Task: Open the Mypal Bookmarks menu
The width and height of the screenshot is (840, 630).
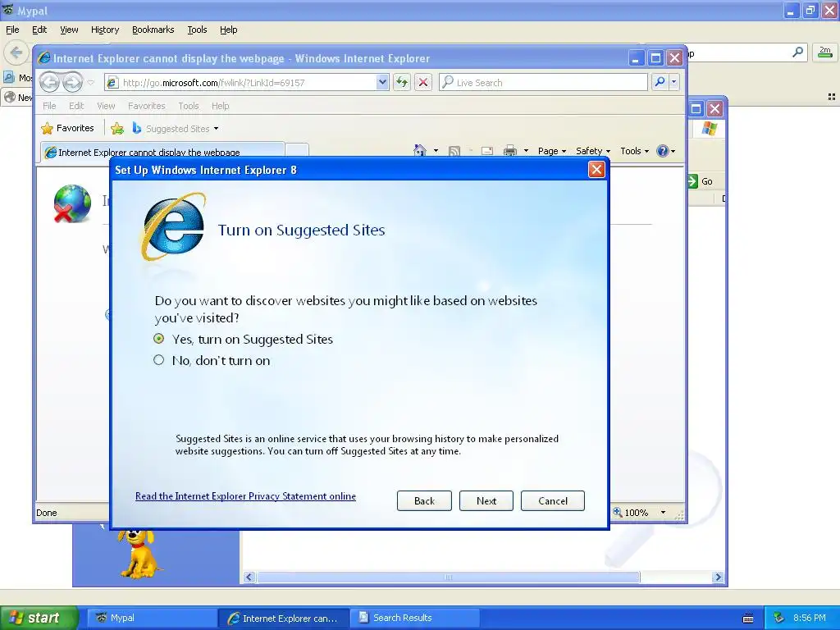Action: [x=153, y=30]
